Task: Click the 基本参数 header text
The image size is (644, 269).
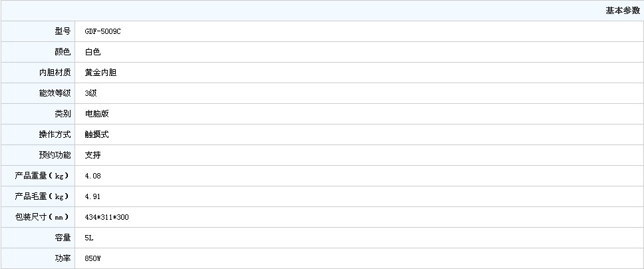Action: (x=622, y=11)
